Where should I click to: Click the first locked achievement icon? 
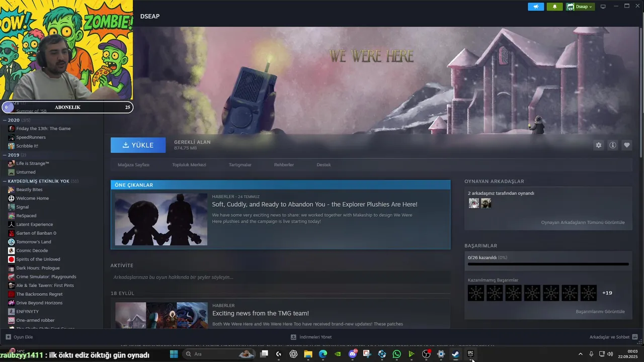click(476, 293)
